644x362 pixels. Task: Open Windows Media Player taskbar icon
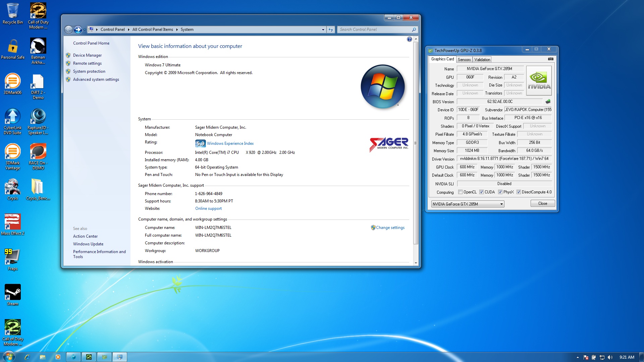click(x=58, y=357)
